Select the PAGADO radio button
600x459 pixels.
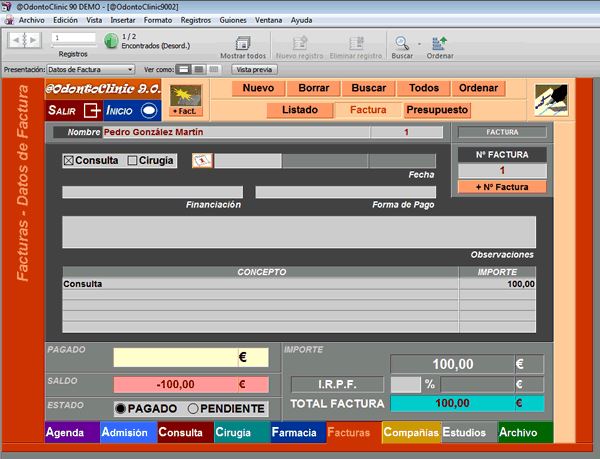click(120, 409)
